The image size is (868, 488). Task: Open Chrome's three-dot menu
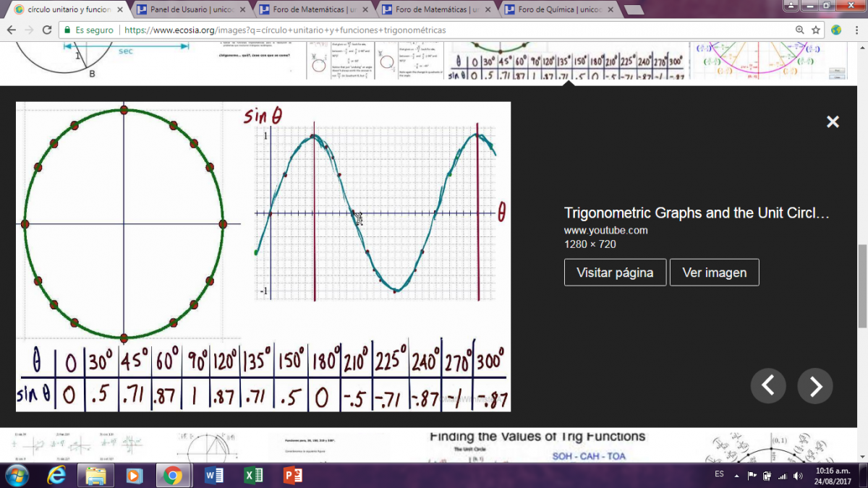click(x=856, y=30)
